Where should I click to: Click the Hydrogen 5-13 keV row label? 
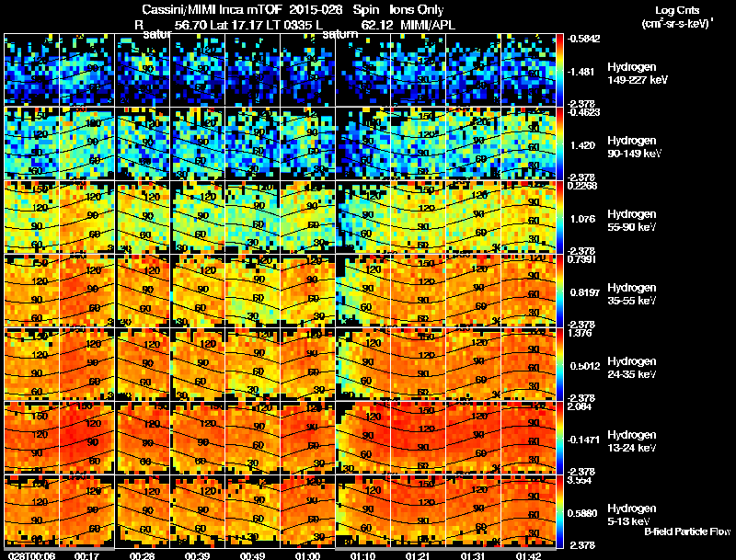pyautogui.click(x=632, y=515)
